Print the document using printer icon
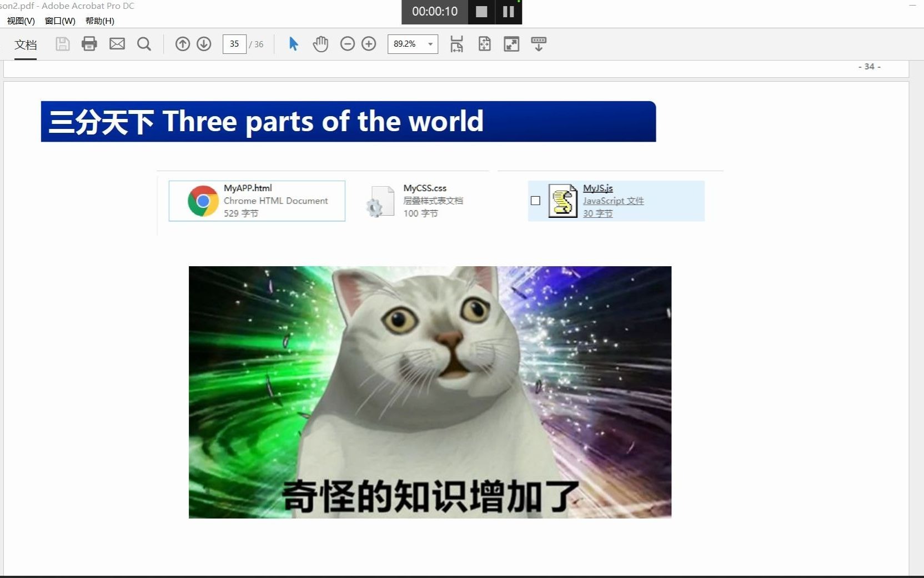This screenshot has height=578, width=924. (x=89, y=44)
